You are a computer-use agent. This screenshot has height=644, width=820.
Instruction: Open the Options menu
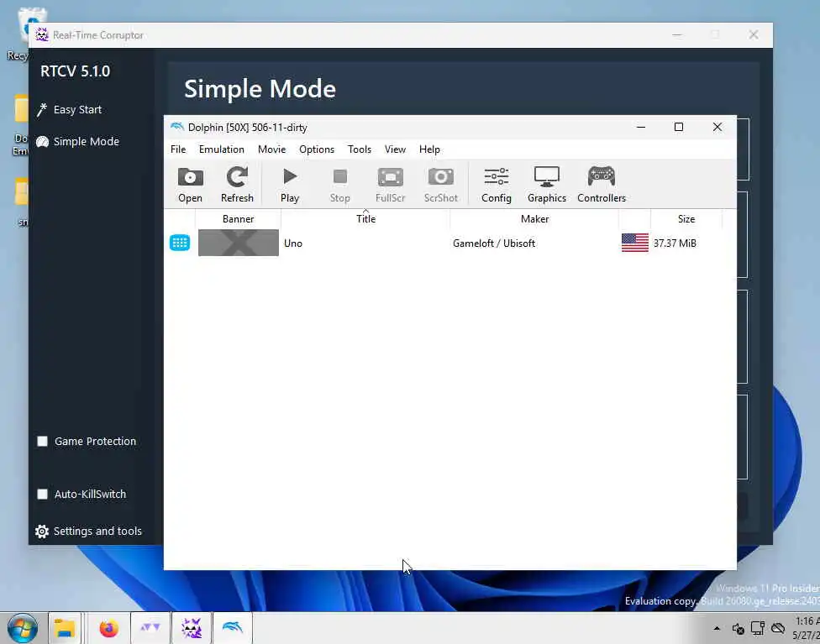317,149
